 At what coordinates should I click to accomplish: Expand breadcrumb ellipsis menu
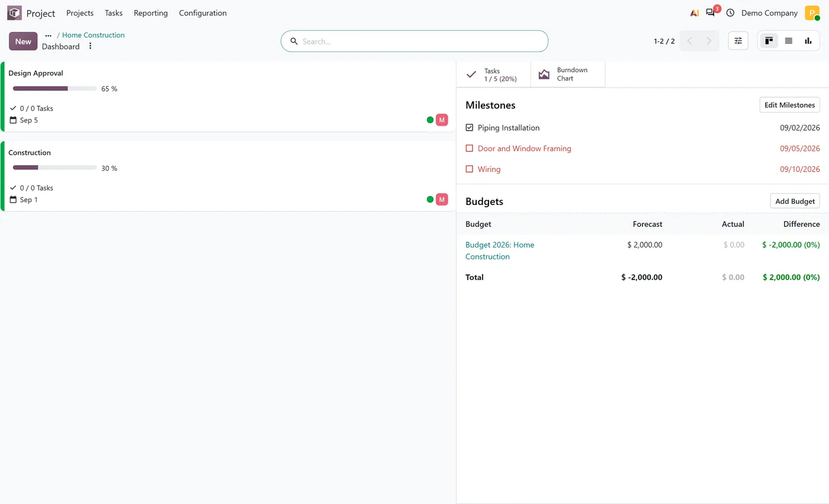coord(49,36)
